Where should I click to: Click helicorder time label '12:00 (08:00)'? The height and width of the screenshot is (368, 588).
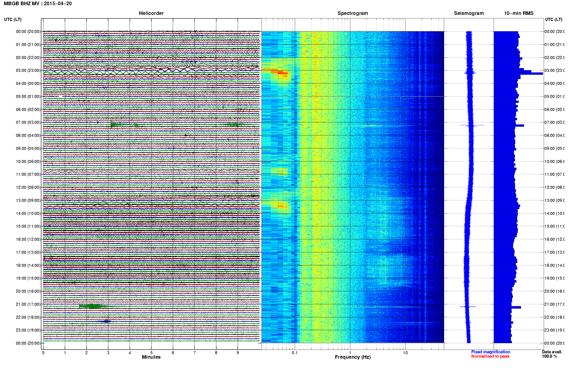(x=28, y=187)
